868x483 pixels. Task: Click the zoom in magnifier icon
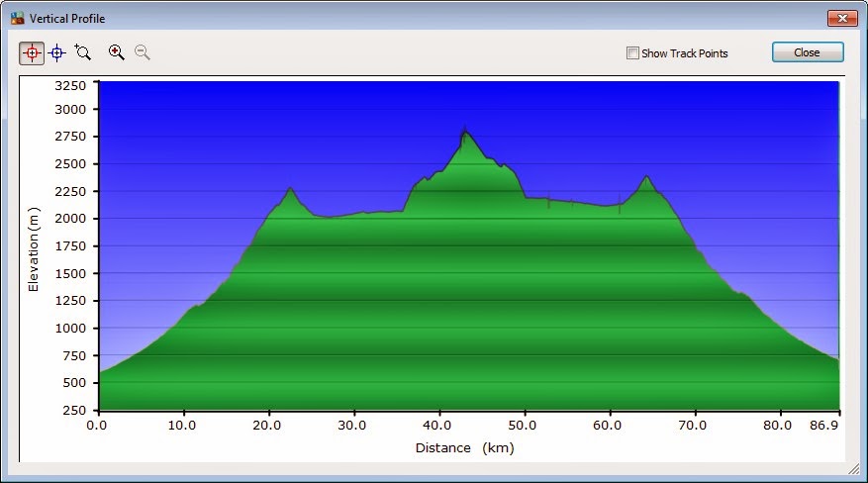tap(117, 52)
